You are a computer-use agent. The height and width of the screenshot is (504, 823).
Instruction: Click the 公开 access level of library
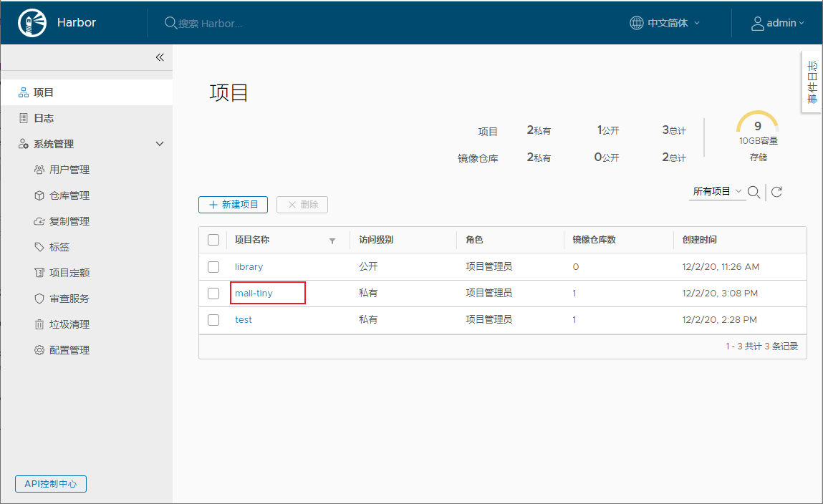click(x=368, y=266)
